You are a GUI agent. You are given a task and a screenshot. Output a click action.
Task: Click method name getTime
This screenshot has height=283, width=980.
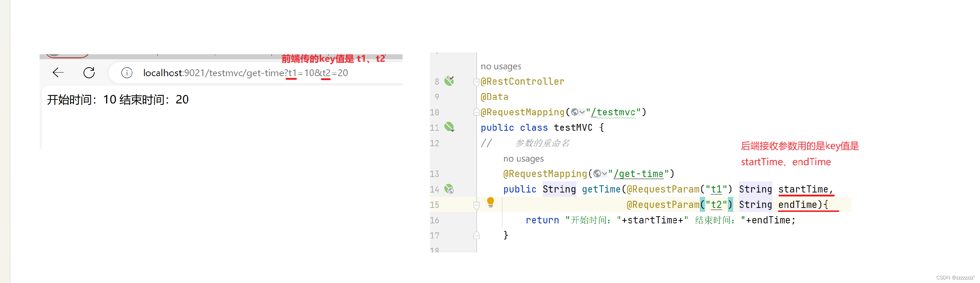[601, 189]
